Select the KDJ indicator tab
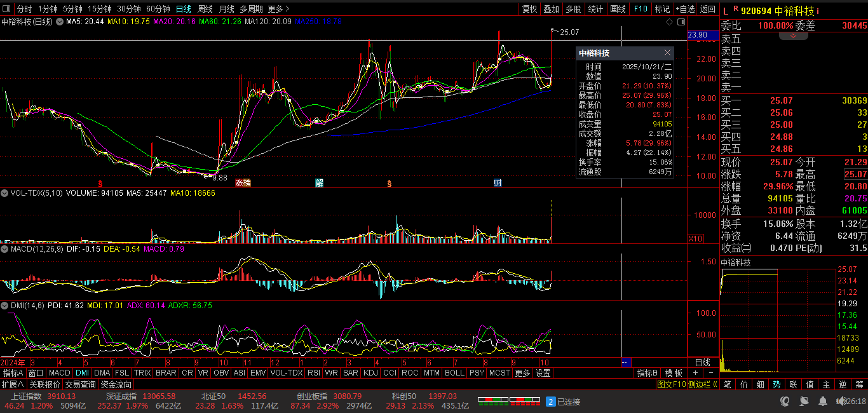Screen dimensions: 868x413 [370, 373]
